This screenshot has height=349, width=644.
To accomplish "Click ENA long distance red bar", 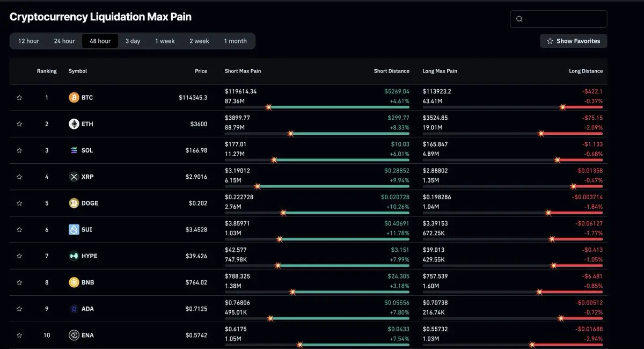I will point(567,345).
